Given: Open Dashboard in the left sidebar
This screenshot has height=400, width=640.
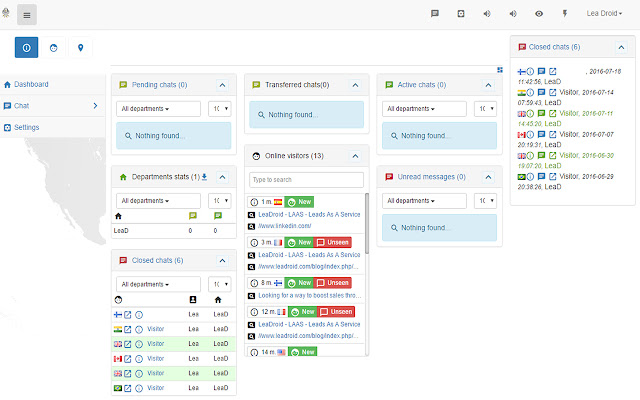Looking at the screenshot, I should [x=30, y=84].
